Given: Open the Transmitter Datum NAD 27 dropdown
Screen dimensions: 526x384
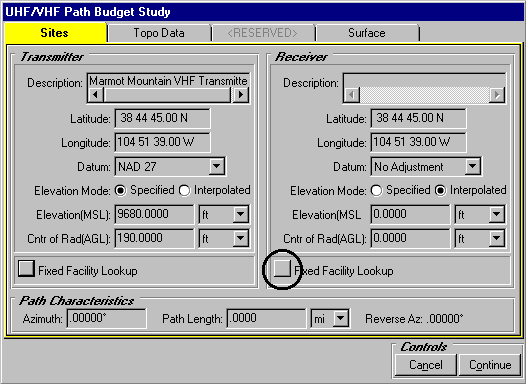Looking at the screenshot, I should pyautogui.click(x=216, y=166).
